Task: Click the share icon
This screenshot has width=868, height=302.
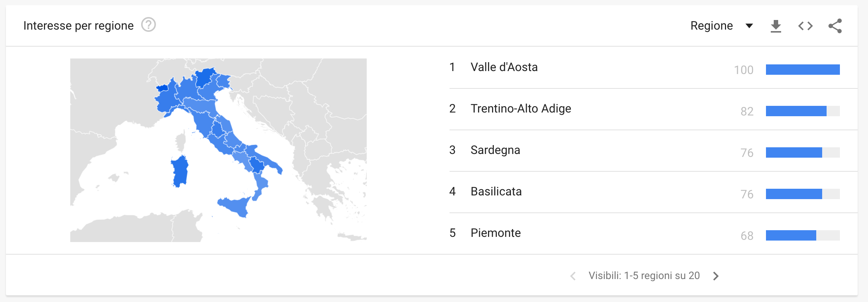Action: tap(835, 26)
